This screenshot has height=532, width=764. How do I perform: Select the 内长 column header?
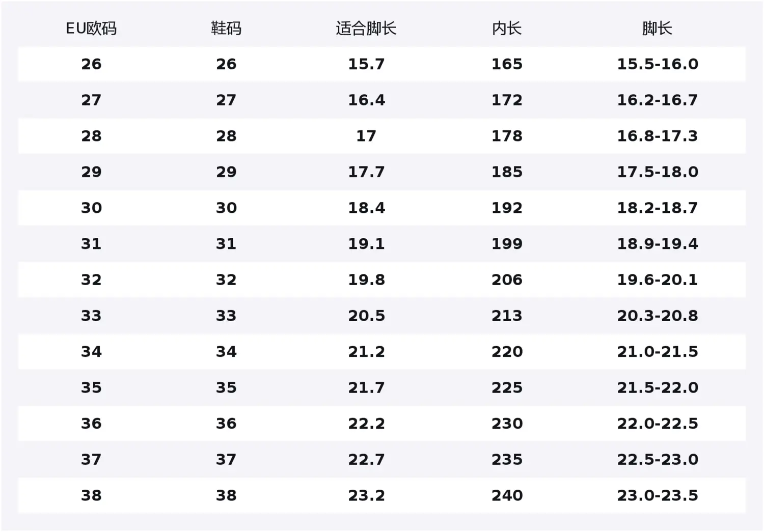pyautogui.click(x=507, y=29)
